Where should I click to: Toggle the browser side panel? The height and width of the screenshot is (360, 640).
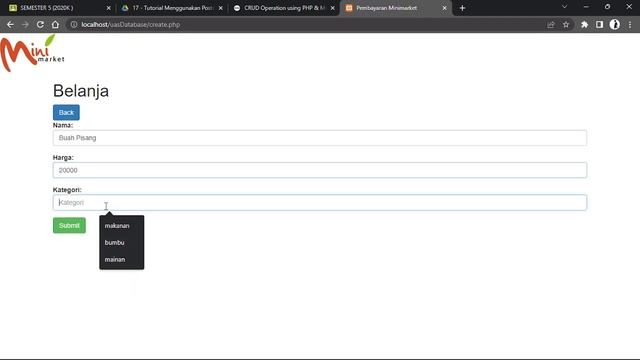coord(599,24)
